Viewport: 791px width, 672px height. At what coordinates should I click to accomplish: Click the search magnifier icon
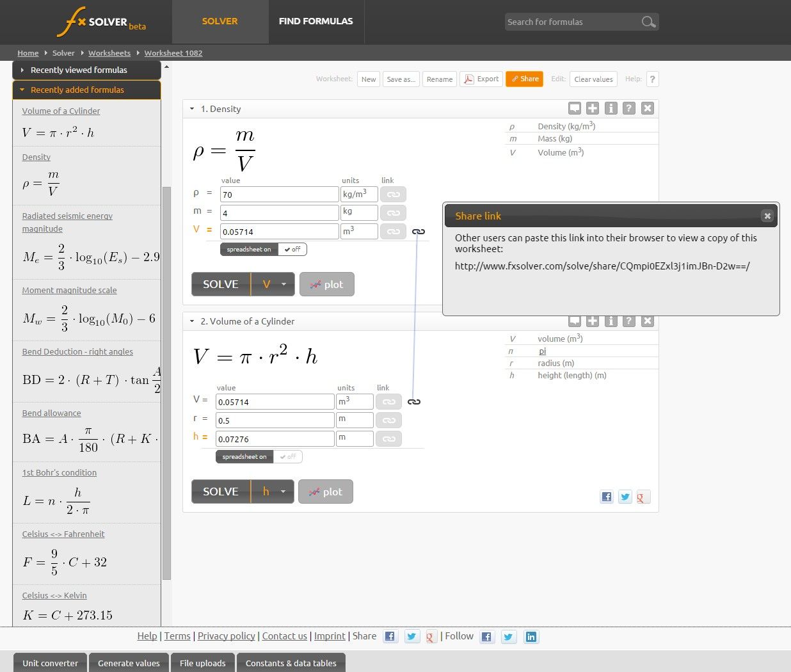(648, 21)
